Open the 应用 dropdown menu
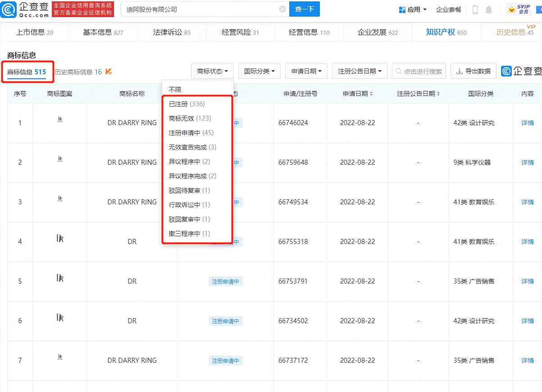Viewport: 542px width, 392px height. coord(412,9)
